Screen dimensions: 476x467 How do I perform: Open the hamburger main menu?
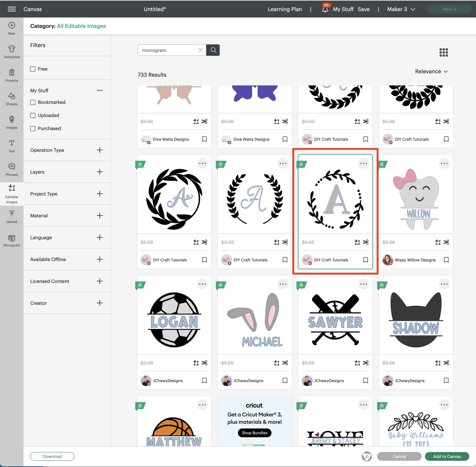pos(12,9)
